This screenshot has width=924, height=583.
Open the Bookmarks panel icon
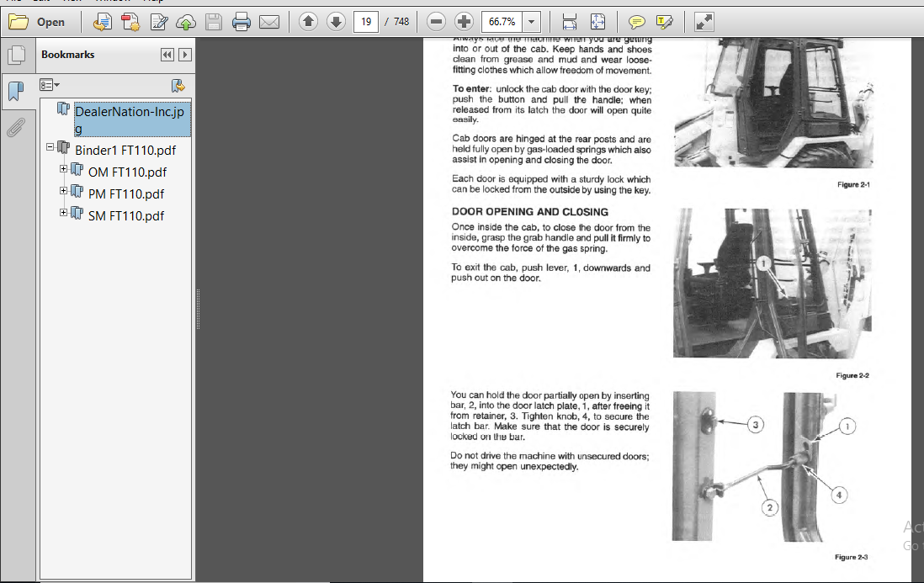17,91
